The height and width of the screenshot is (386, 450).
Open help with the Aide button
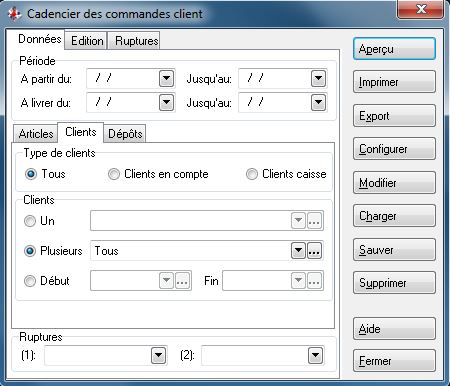click(394, 329)
